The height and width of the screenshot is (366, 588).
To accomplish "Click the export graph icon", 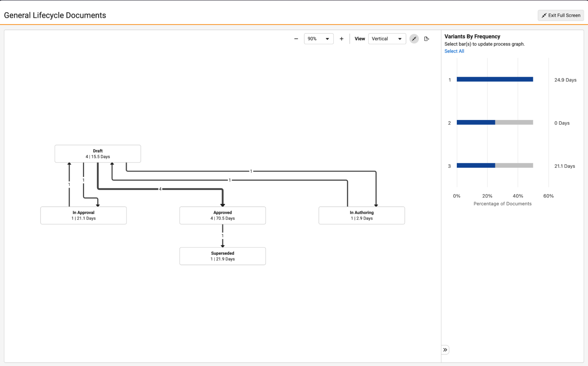I will point(427,39).
